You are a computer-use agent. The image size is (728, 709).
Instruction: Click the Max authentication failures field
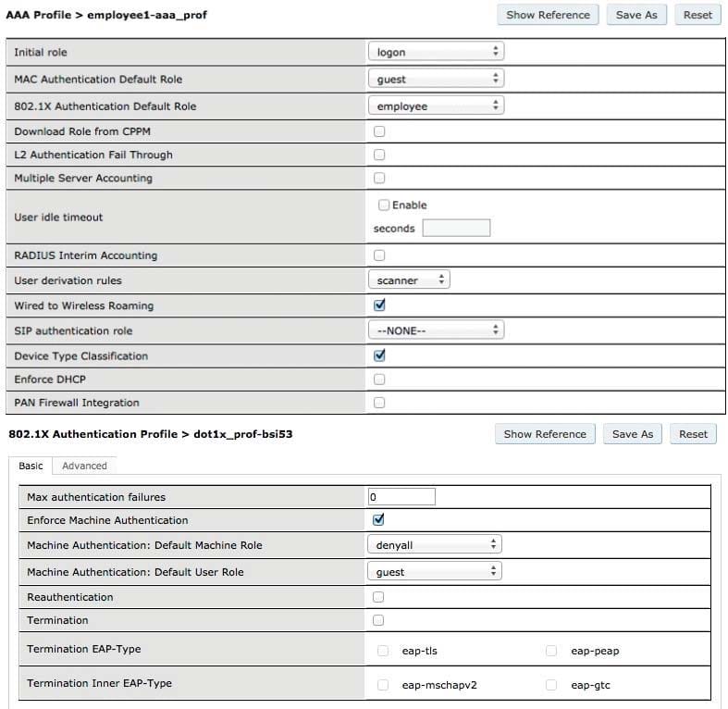pos(401,497)
